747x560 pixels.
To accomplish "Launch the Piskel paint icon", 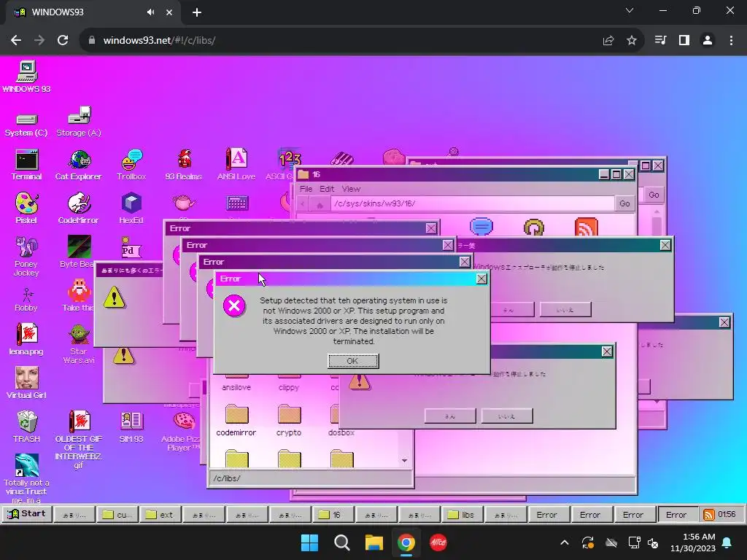I will pos(26,208).
